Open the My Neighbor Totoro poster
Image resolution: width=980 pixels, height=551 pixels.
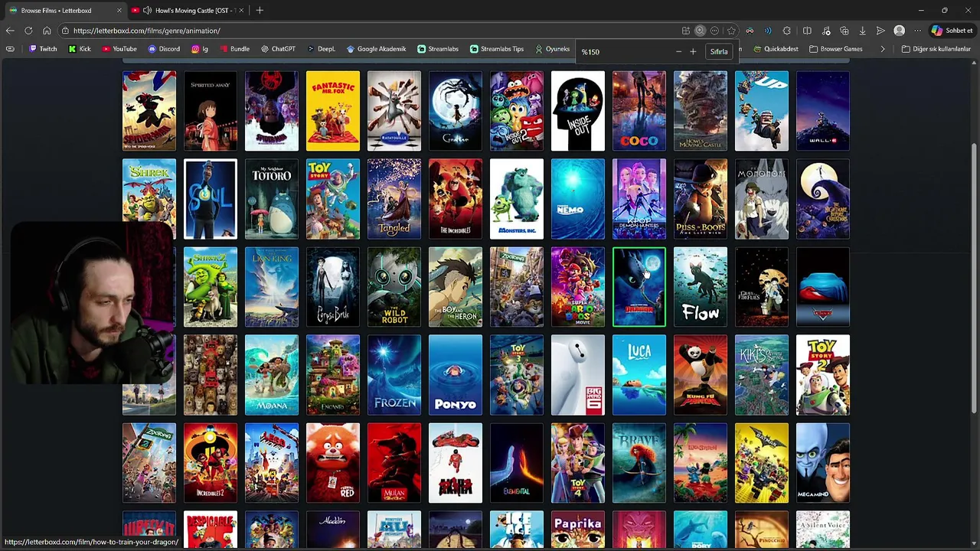point(272,199)
